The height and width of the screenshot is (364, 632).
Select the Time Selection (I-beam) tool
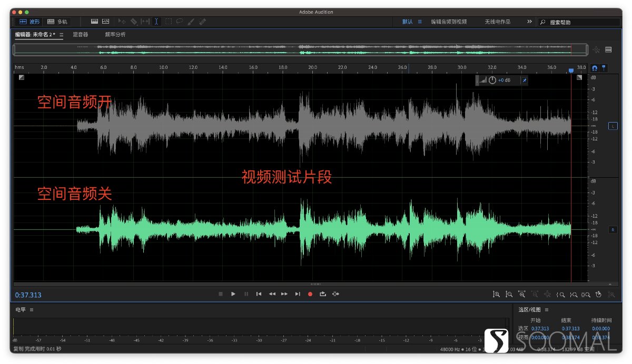click(156, 22)
